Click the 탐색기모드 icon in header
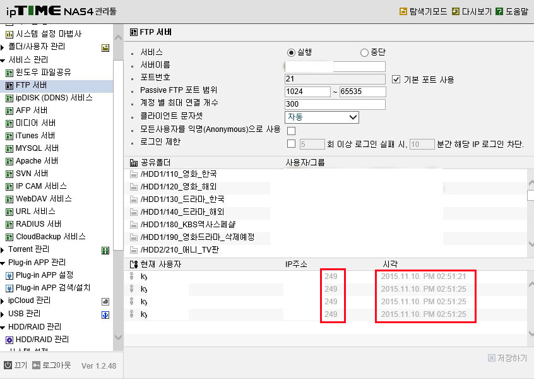The height and width of the screenshot is (392, 534). click(x=403, y=11)
